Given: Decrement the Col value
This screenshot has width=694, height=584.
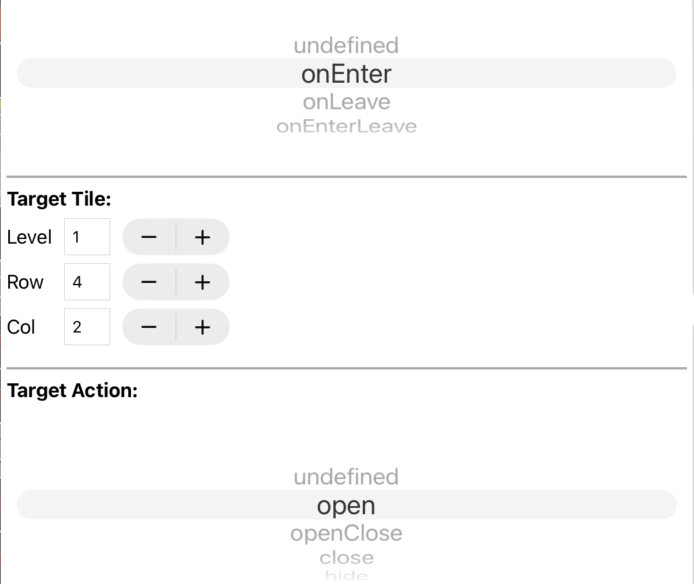Looking at the screenshot, I should pos(149,327).
